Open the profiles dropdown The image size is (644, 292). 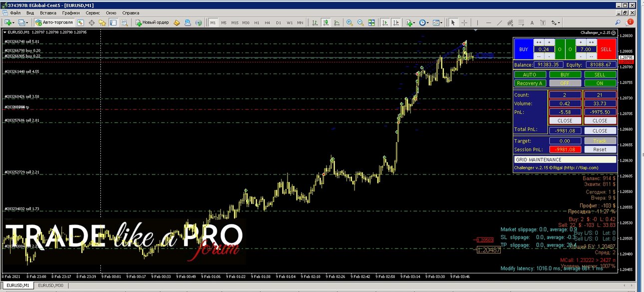click(x=23, y=22)
